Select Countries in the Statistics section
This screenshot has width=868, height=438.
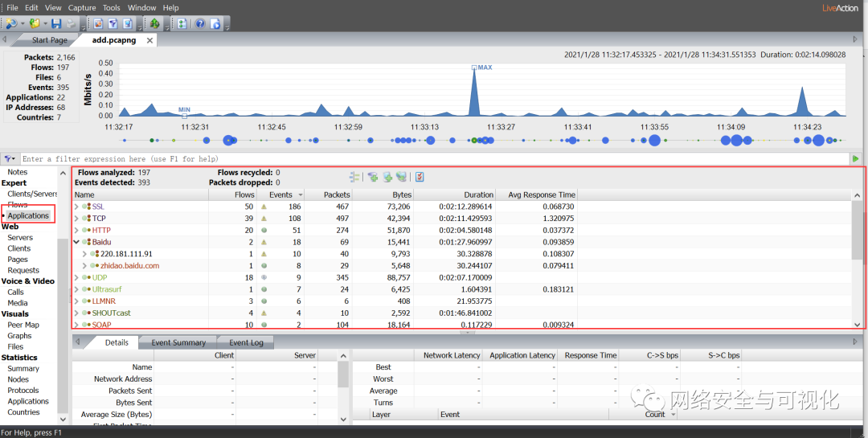(x=23, y=412)
